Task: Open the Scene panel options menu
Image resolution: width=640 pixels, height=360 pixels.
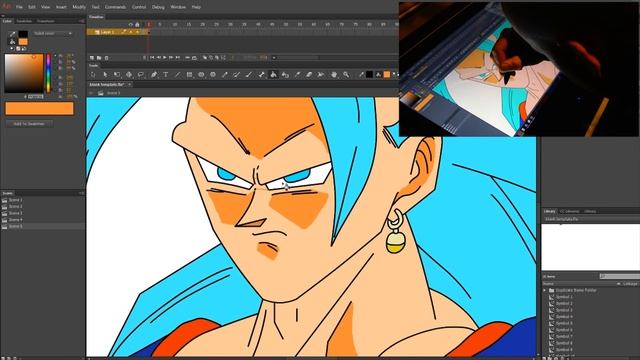Action: coord(81,193)
